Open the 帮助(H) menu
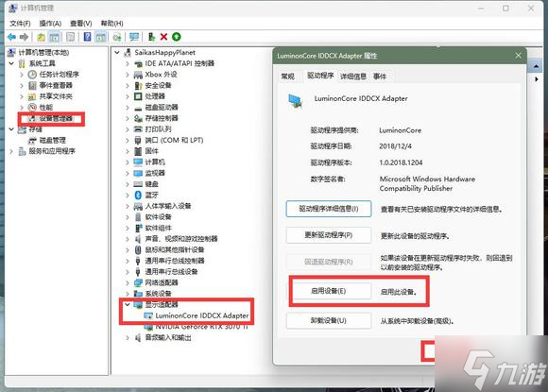The image size is (548, 392). 111,24
